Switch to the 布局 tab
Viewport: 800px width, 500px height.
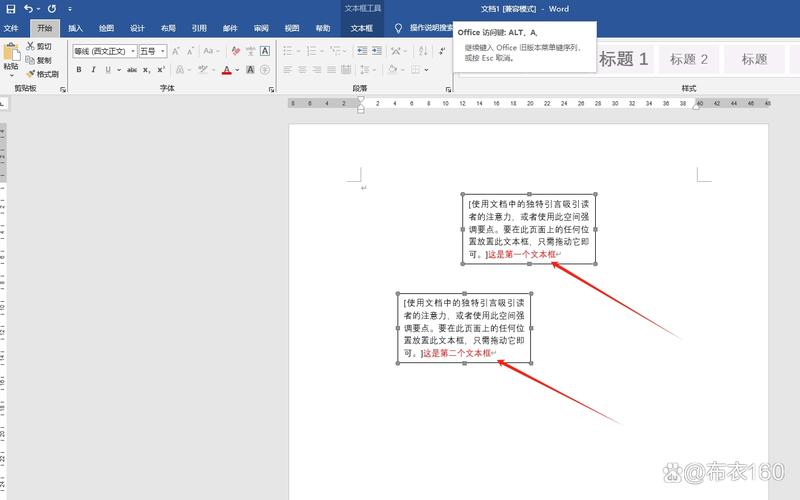tap(168, 29)
